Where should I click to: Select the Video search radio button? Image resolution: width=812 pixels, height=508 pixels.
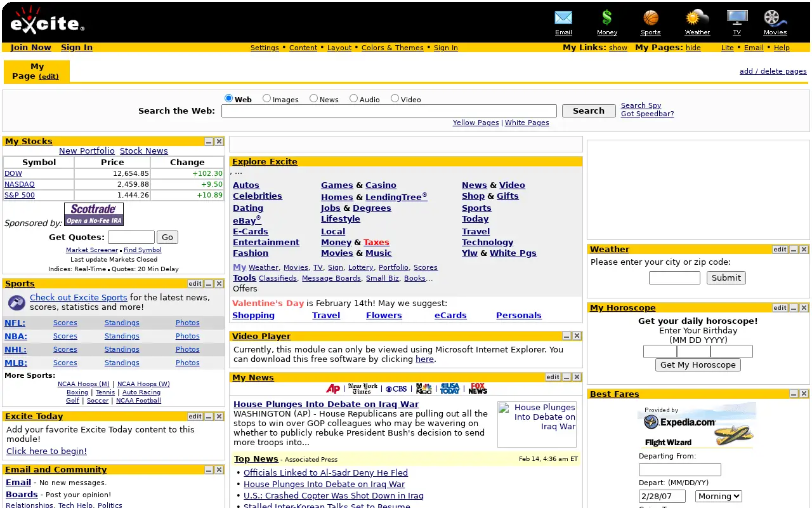pyautogui.click(x=395, y=98)
